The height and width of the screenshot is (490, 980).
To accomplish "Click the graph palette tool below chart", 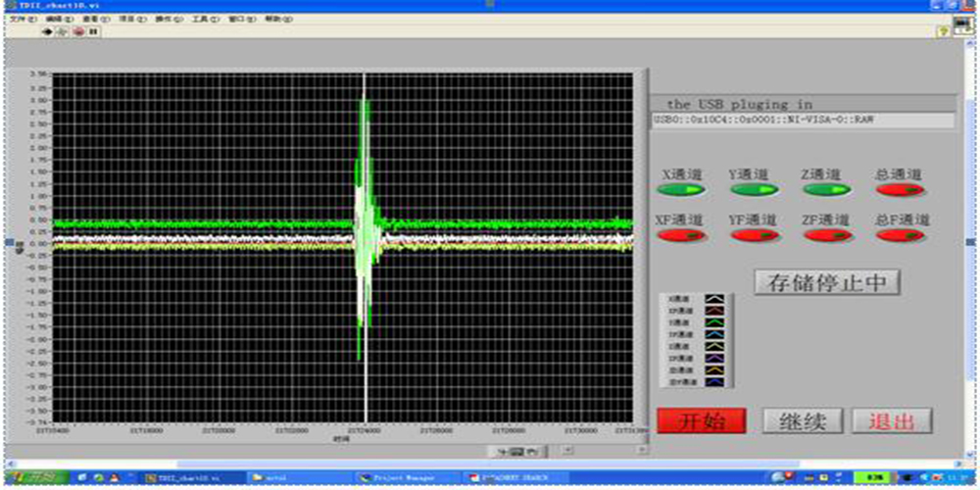I will [x=518, y=452].
